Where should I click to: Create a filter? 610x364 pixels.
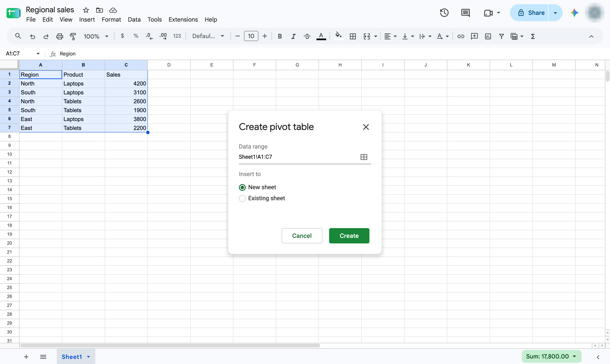[x=501, y=36]
